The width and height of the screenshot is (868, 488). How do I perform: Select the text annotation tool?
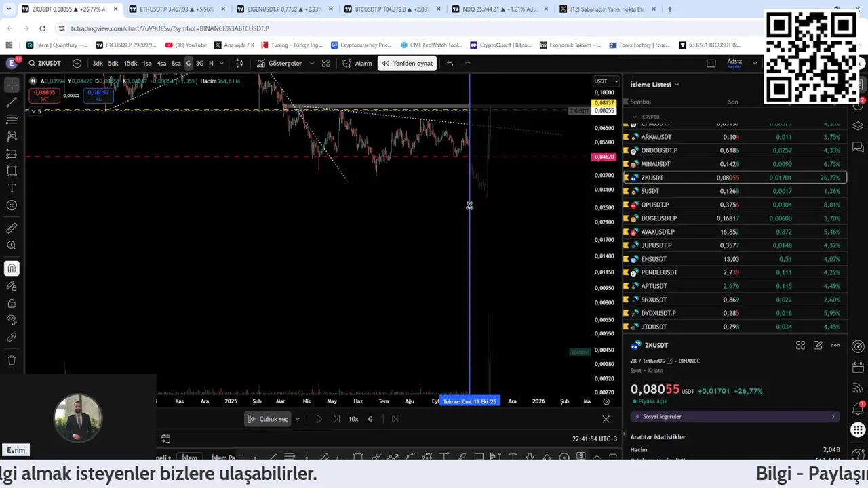(12, 188)
